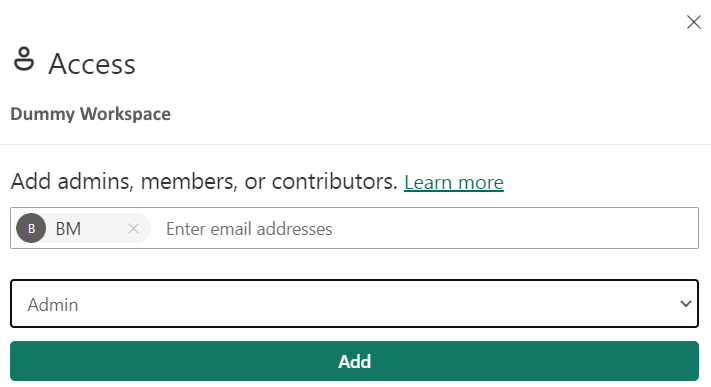The width and height of the screenshot is (711, 387).
Task: Remove the BM recipient chip
Action: pos(133,229)
